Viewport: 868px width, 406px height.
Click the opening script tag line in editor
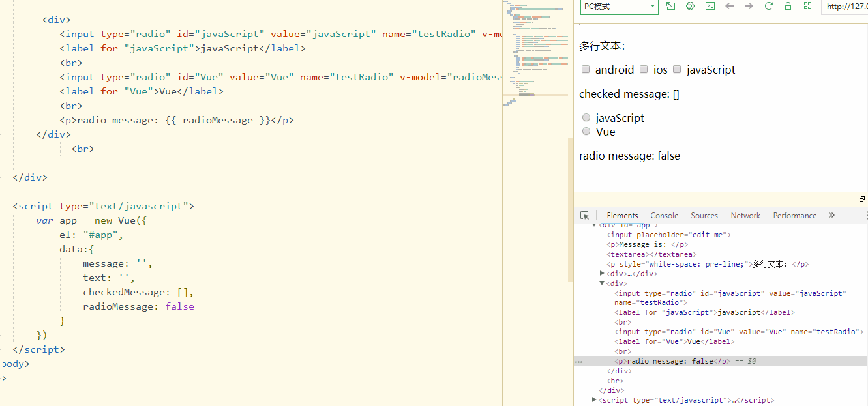tap(103, 206)
